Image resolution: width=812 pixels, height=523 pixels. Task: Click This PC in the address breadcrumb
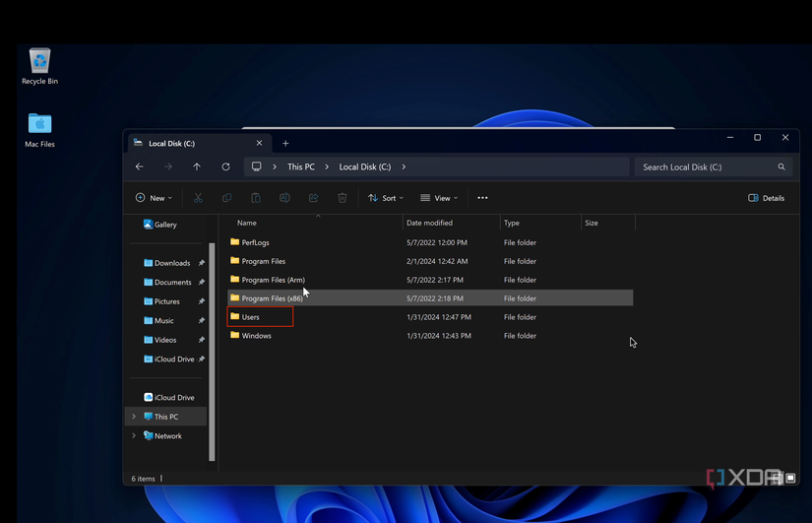[301, 166]
